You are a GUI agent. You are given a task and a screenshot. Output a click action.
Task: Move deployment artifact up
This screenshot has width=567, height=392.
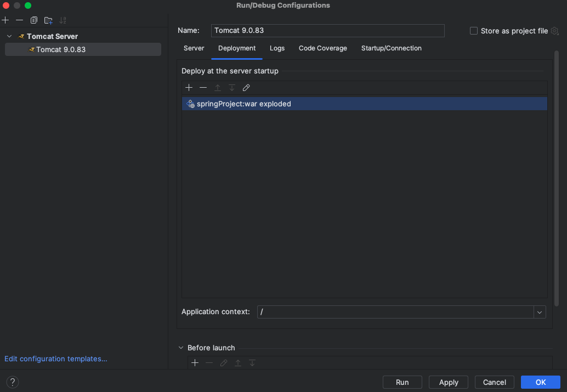[x=218, y=88]
